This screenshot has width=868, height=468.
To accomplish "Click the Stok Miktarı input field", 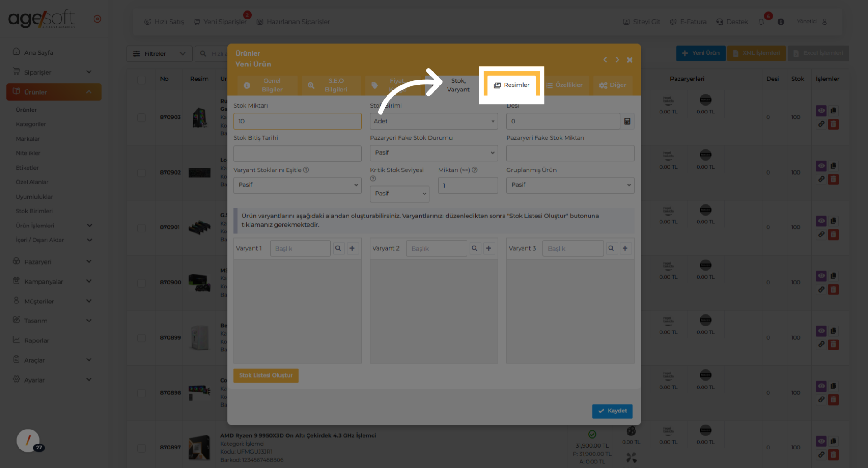I will [297, 121].
